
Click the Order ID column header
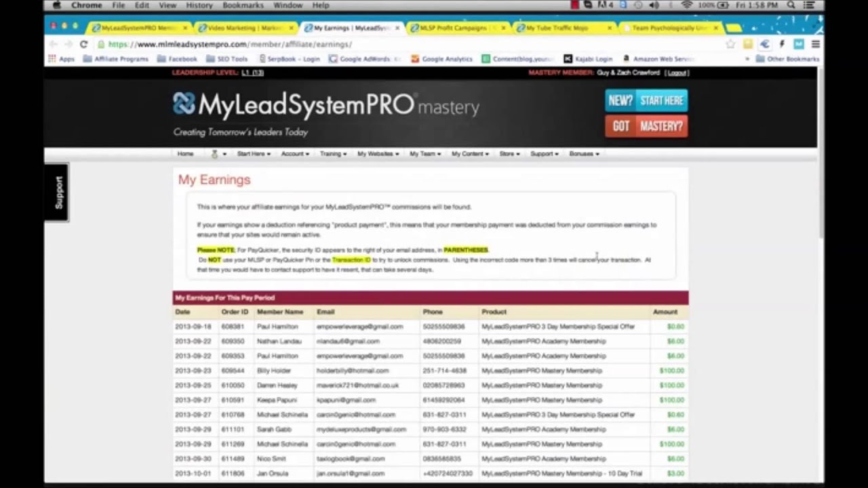tap(235, 312)
